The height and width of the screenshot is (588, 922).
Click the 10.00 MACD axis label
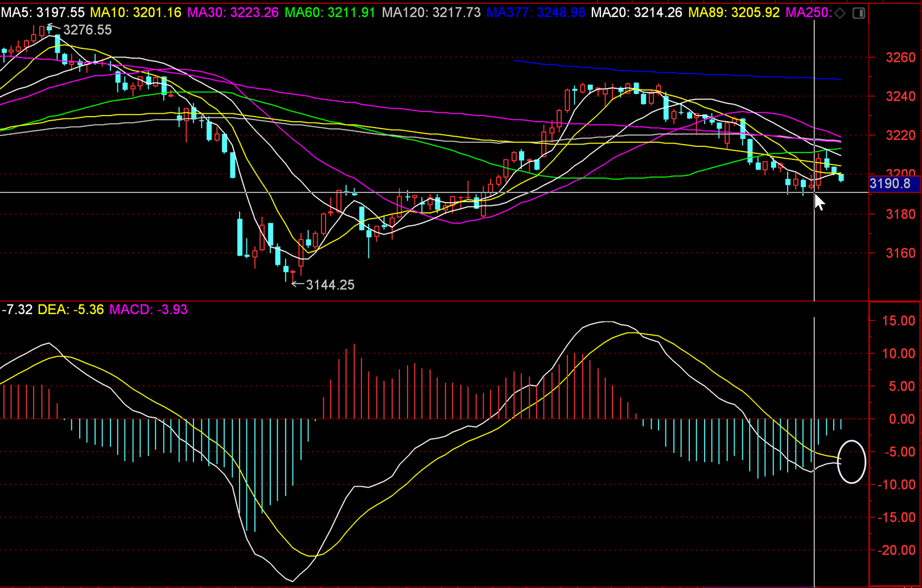click(x=899, y=354)
